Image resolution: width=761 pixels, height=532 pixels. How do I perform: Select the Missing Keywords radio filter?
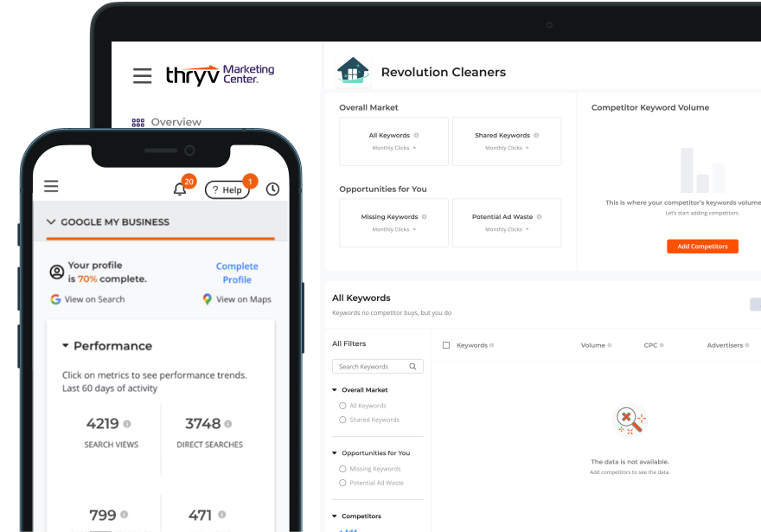[342, 469]
